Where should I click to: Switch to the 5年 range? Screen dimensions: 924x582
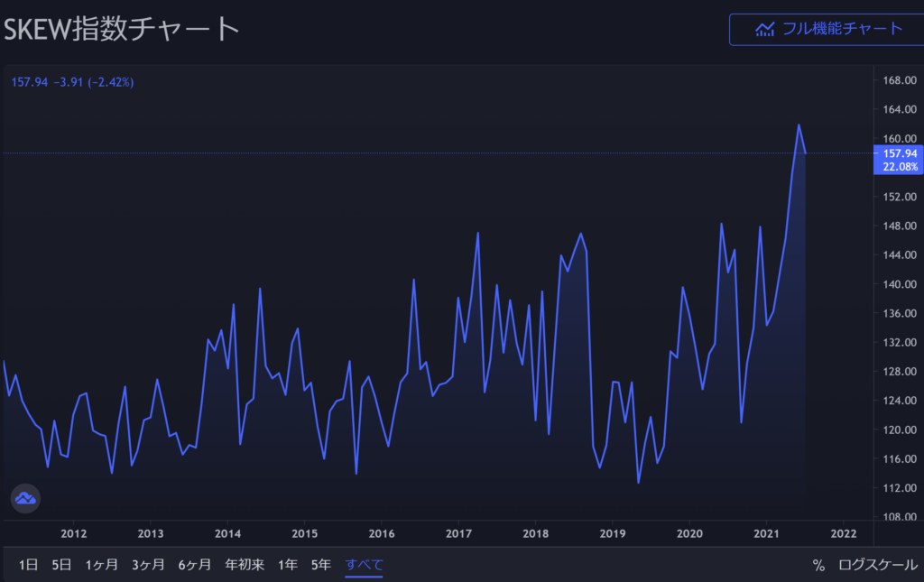(320, 565)
